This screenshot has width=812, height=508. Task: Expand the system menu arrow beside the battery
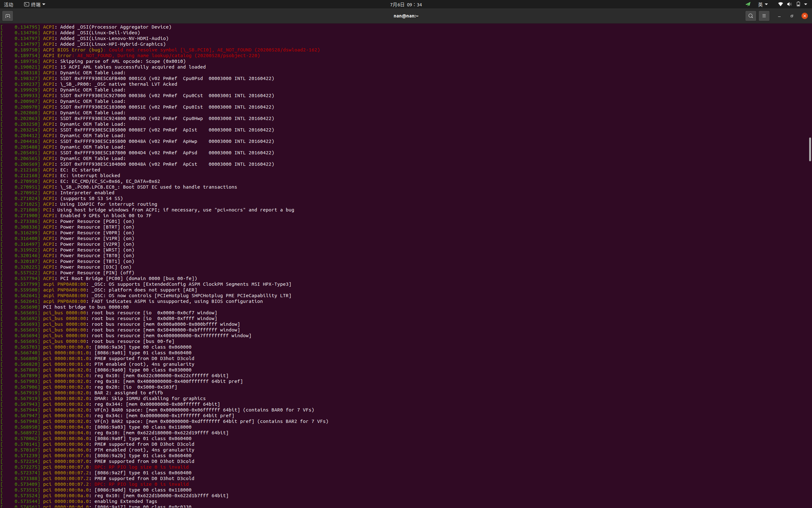806,4
